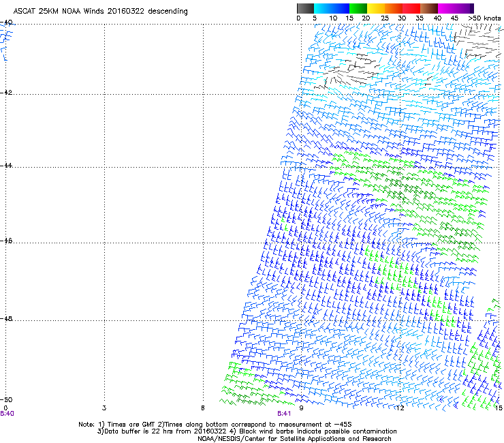
Task: Click the '15' longitude axis label
Action: click(x=499, y=408)
